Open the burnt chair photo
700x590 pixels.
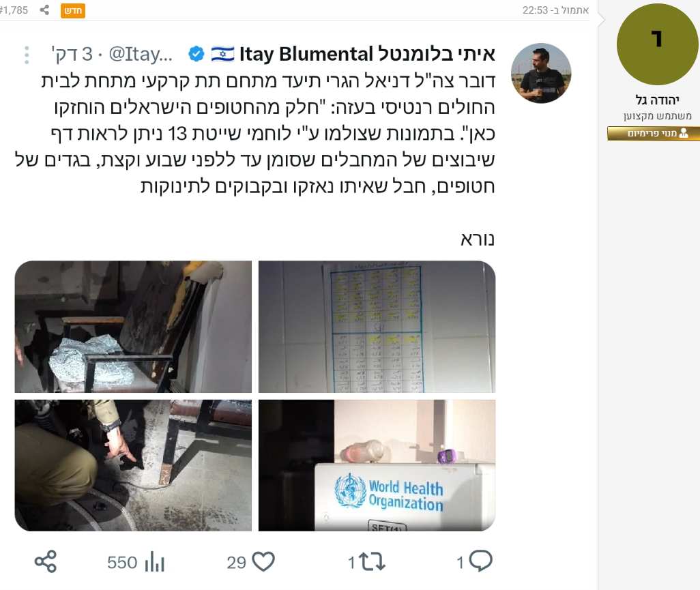point(133,327)
